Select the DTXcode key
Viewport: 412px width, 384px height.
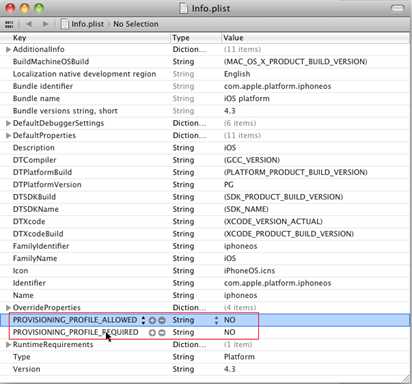click(29, 222)
